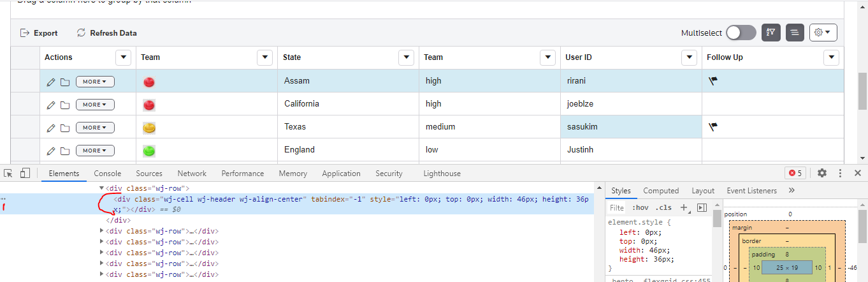Select the California state cell
Viewport: 868px width, 282px height.
[x=349, y=104]
